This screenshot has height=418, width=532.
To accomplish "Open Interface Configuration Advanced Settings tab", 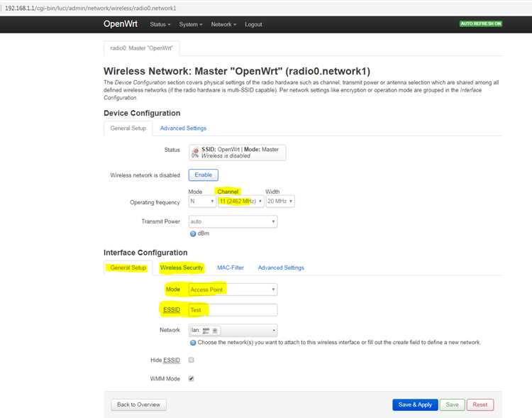I will tap(281, 268).
